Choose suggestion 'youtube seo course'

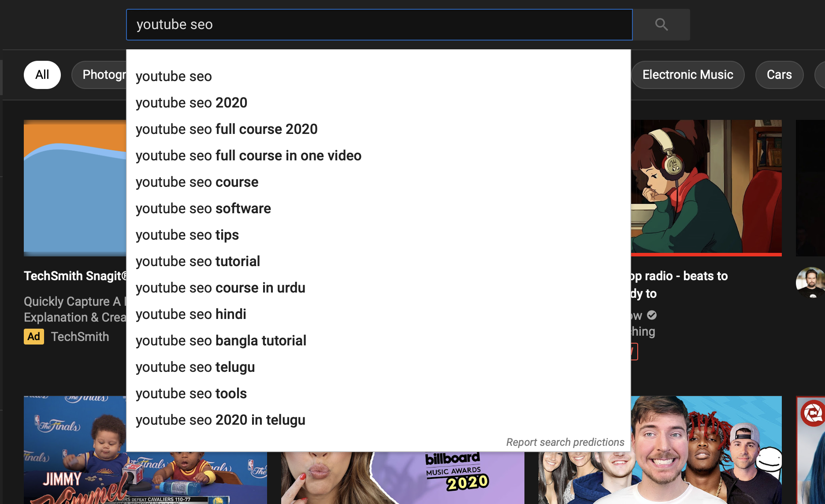coord(379,182)
